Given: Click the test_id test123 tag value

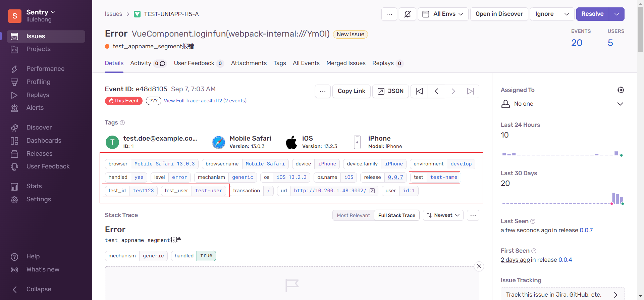Looking at the screenshot, I should [143, 191].
